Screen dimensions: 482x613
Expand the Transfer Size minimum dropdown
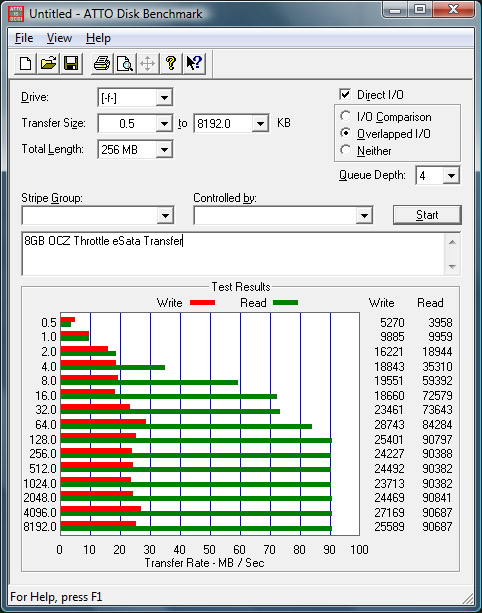(164, 124)
